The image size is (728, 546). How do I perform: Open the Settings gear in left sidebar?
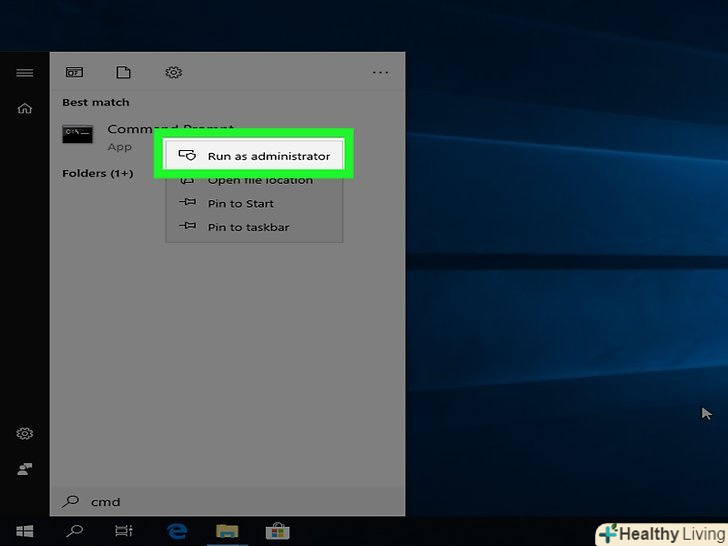coord(25,434)
